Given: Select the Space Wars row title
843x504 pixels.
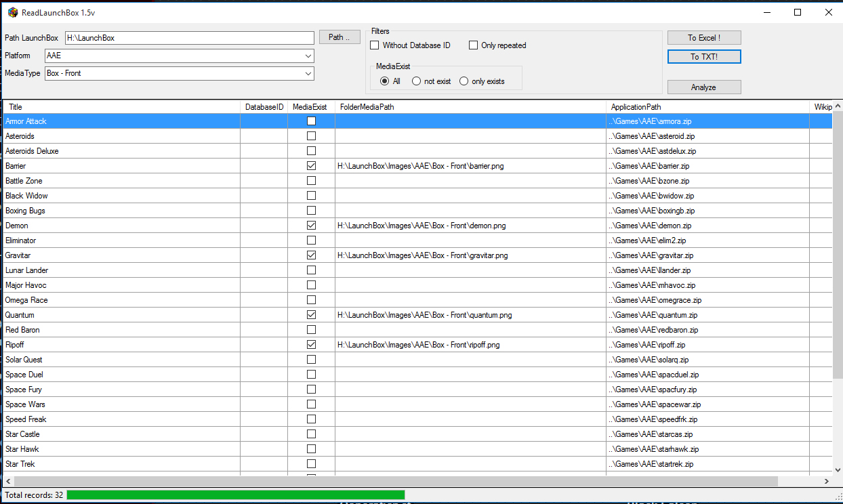Looking at the screenshot, I should [x=25, y=404].
